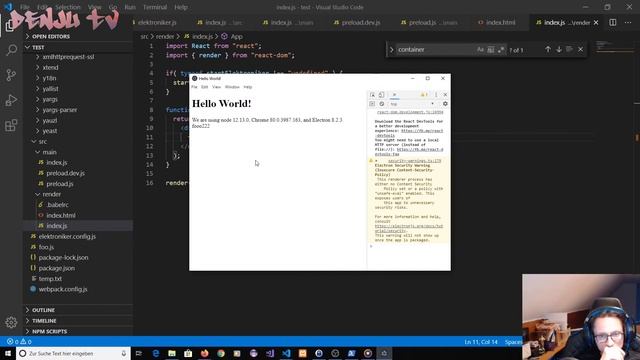The height and width of the screenshot is (360, 640).
Task: Open Windows Start menu
Action: point(8,353)
